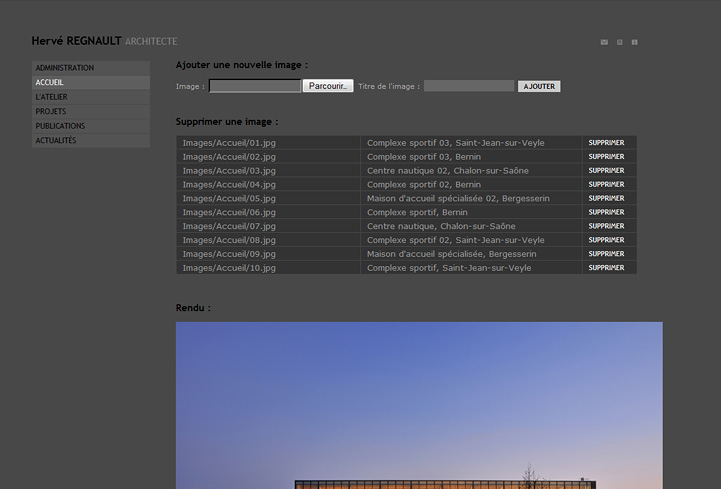Navigate to PUBLICATIONS

click(91, 126)
